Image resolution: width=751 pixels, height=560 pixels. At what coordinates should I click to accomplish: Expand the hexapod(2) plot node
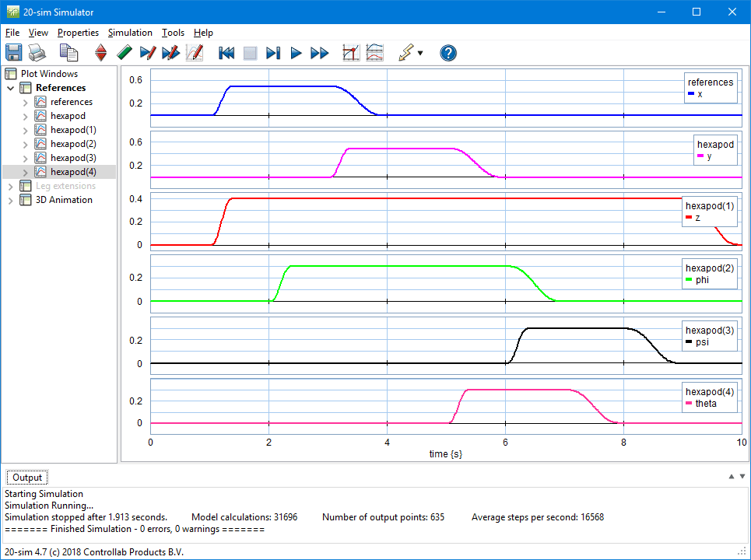pyautogui.click(x=26, y=144)
